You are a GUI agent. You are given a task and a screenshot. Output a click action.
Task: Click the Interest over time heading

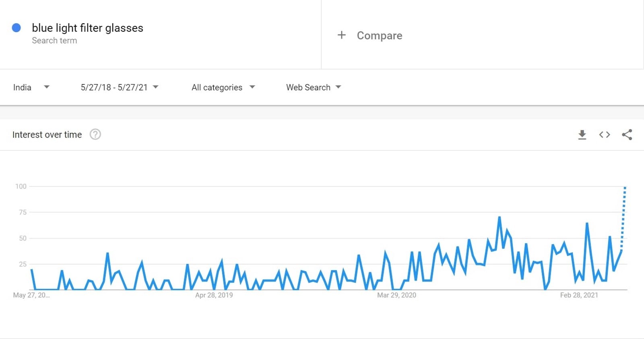pyautogui.click(x=47, y=135)
